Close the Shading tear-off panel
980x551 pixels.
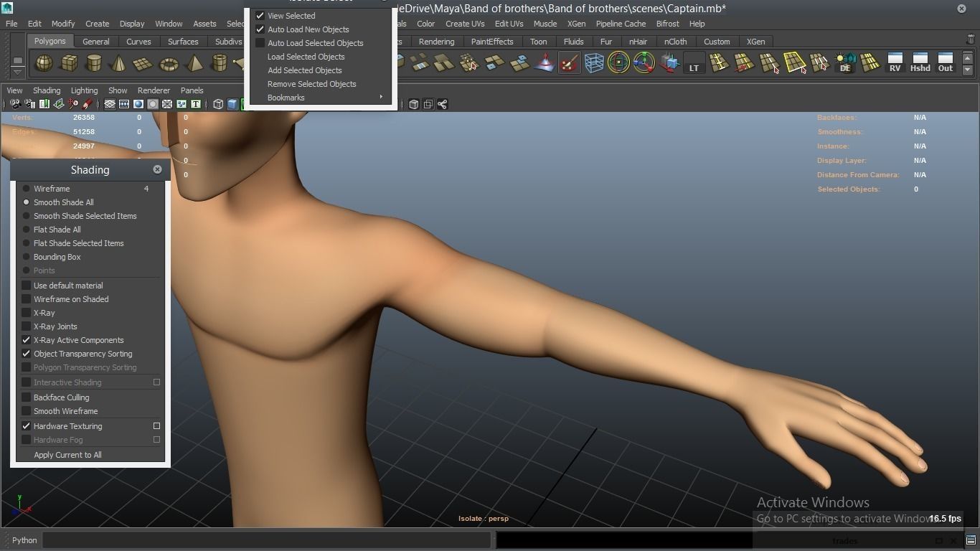point(157,169)
